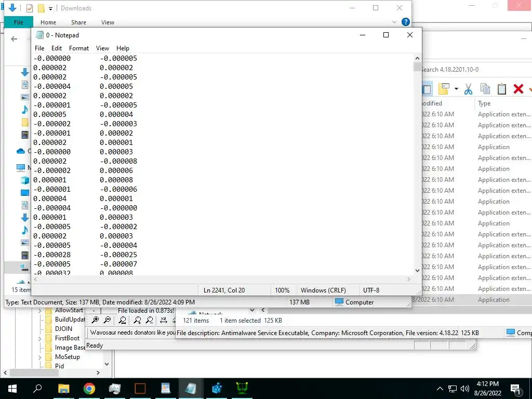532x399 pixels.
Task: Click the folder options icon in rear Explorer
Action: point(444,89)
